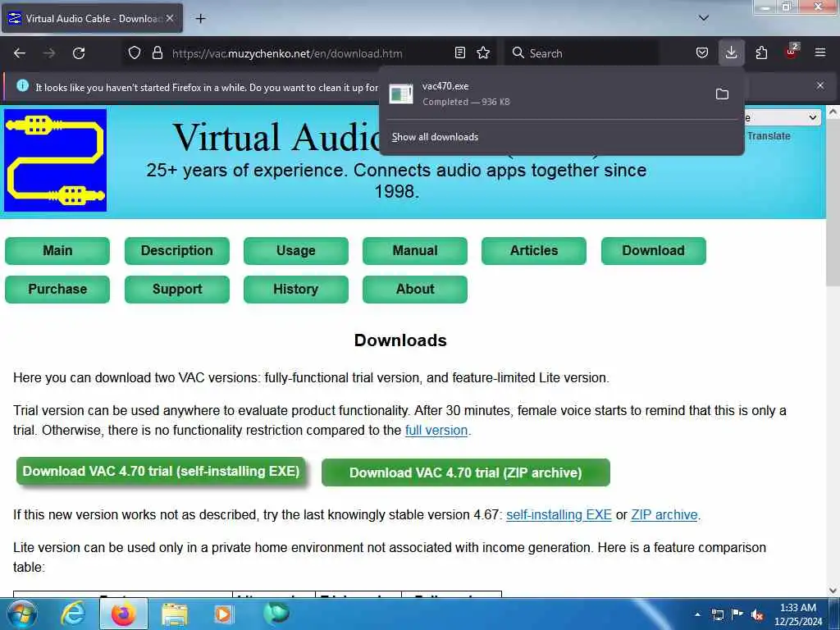Open the Firefox hamburger menu

click(x=820, y=53)
